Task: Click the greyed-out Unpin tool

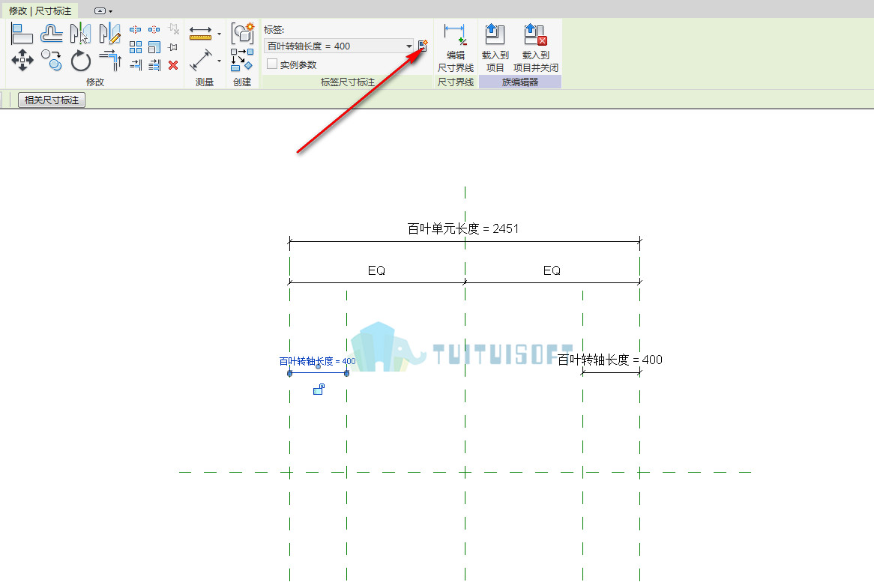Action: (x=173, y=29)
